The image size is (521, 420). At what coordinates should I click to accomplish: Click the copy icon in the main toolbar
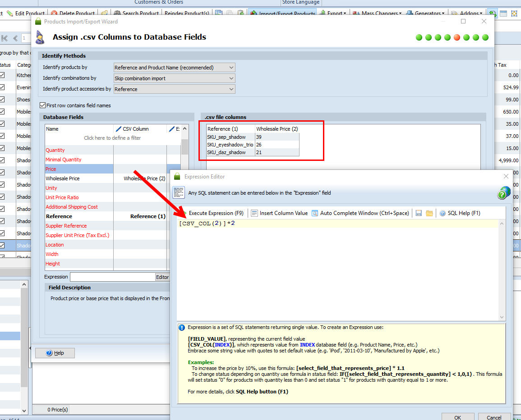click(x=219, y=13)
